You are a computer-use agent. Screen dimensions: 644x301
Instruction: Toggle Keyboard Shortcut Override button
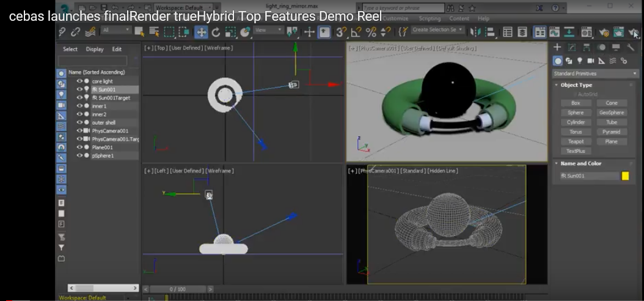(x=324, y=32)
